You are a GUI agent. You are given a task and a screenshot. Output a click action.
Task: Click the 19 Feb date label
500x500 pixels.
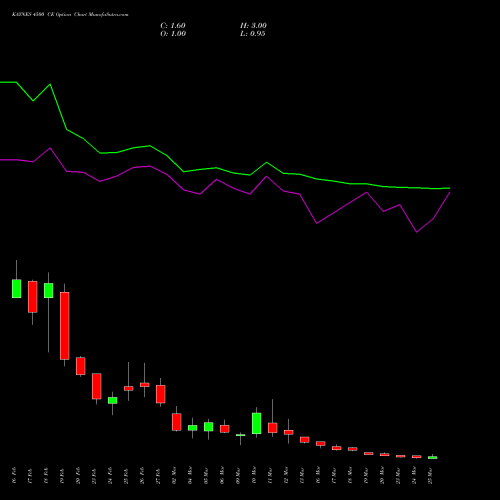[62, 475]
